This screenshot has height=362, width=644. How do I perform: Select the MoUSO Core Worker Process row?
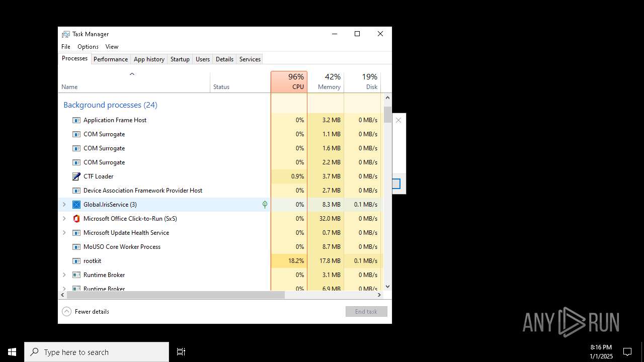(221, 247)
